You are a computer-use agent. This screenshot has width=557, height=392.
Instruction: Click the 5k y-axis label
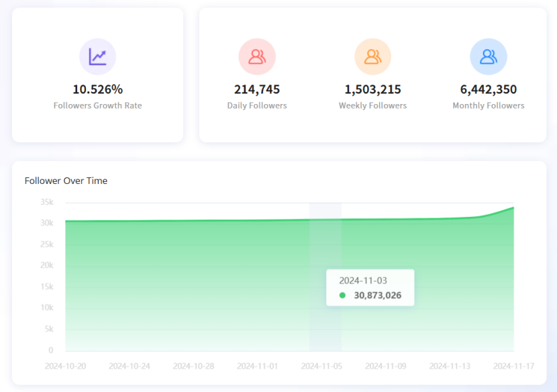click(x=49, y=329)
